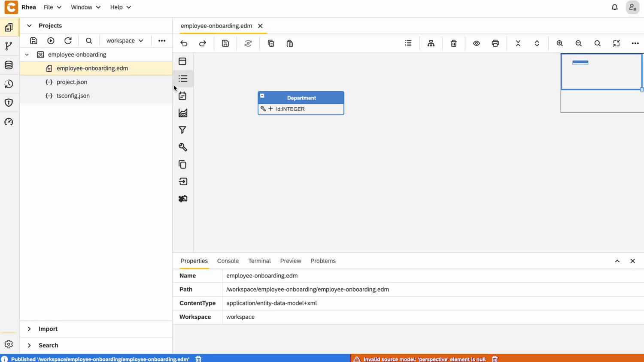Zoom into the diagram with the zoom-in icon
This screenshot has height=362, width=644.
559,43
